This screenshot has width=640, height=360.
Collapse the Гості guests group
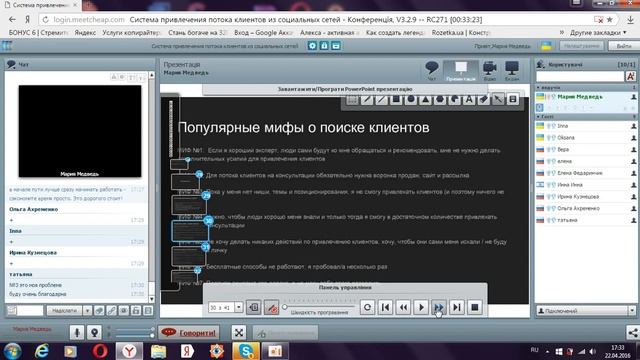(538, 117)
